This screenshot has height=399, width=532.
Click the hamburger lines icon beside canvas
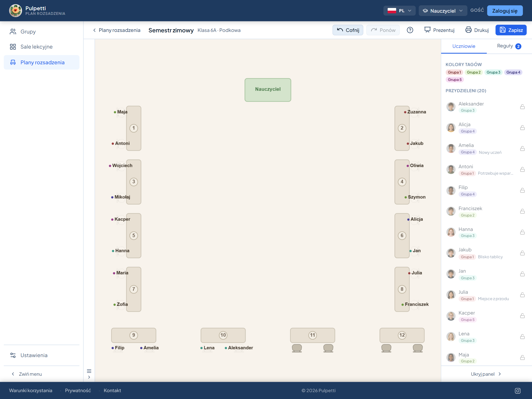(89, 371)
